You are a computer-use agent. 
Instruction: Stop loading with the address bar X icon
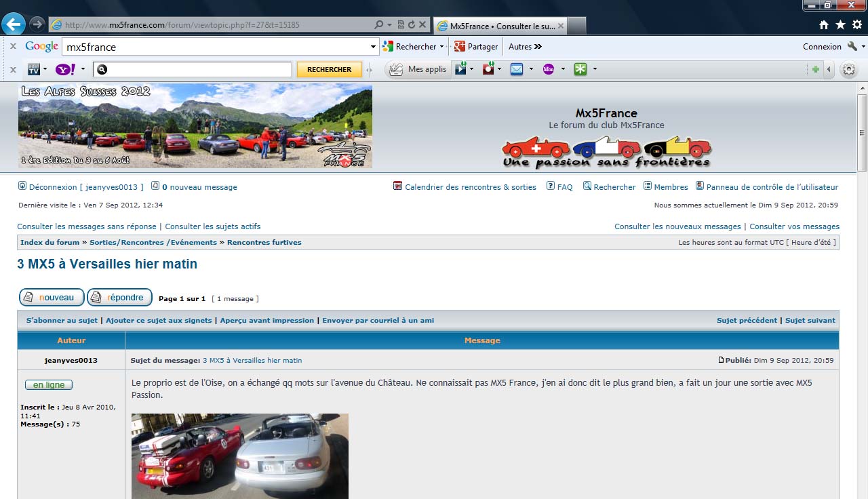422,24
